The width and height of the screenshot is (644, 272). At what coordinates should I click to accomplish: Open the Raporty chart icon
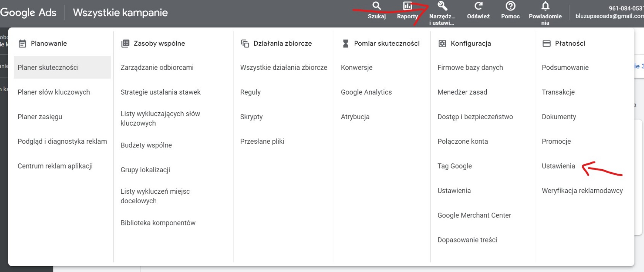(407, 6)
